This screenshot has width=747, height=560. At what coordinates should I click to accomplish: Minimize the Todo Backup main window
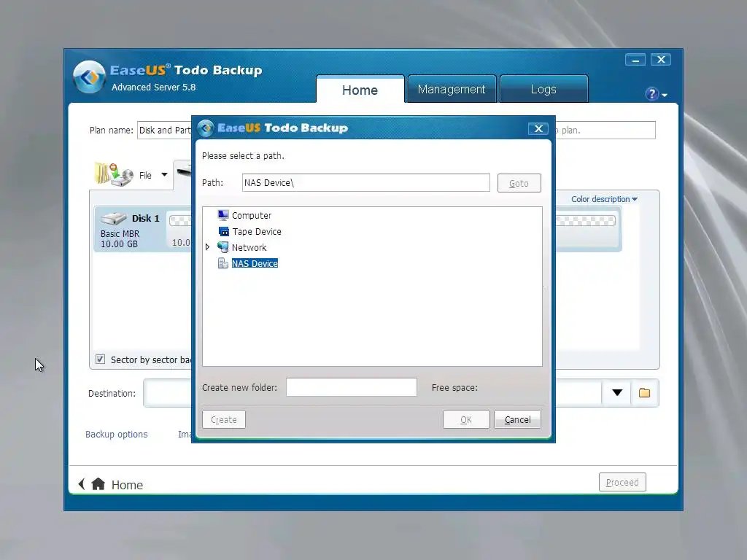click(635, 60)
